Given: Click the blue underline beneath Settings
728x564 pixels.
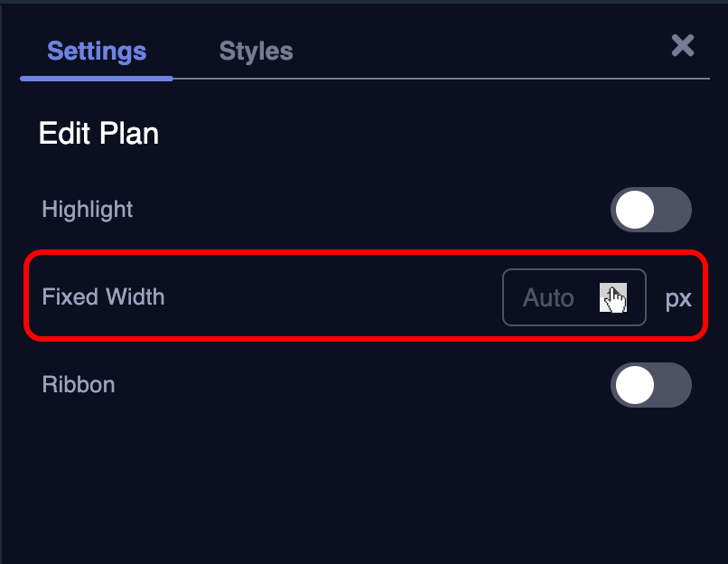Looking at the screenshot, I should click(97, 79).
